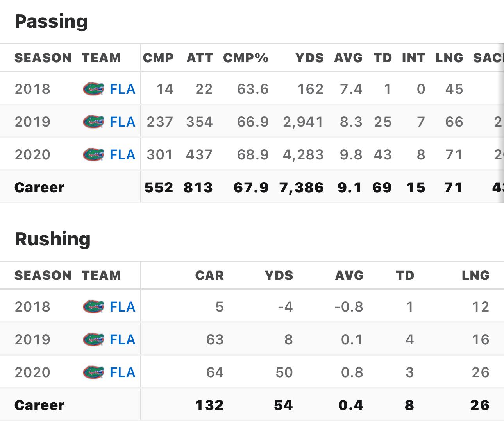Open FLA team link for 2019 passing

click(122, 122)
